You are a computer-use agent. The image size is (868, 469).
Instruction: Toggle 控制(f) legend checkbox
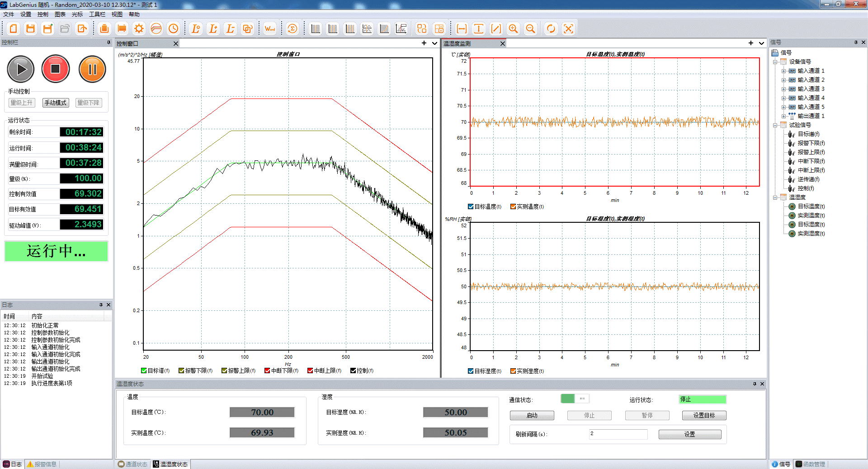[353, 371]
